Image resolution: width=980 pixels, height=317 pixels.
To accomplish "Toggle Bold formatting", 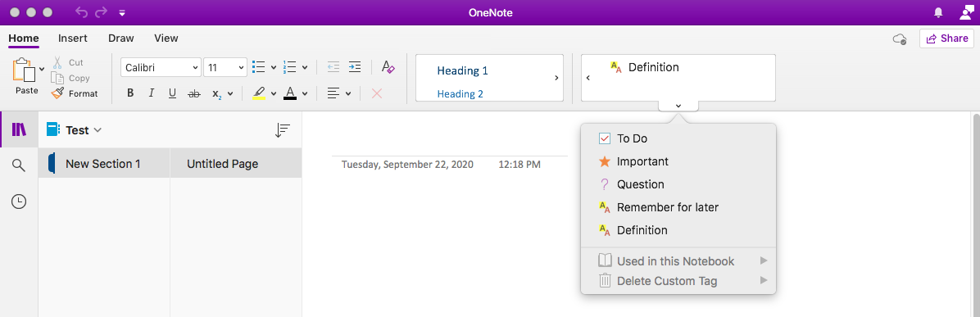I will click(130, 93).
